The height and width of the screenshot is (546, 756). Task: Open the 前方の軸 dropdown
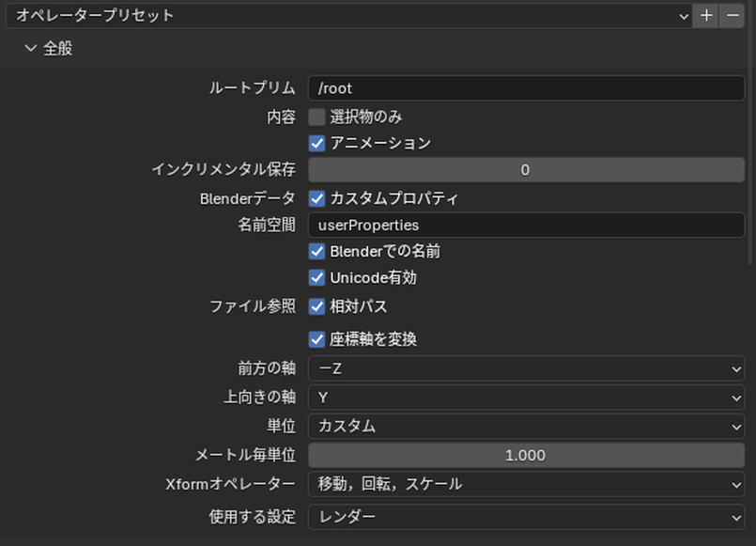point(526,368)
